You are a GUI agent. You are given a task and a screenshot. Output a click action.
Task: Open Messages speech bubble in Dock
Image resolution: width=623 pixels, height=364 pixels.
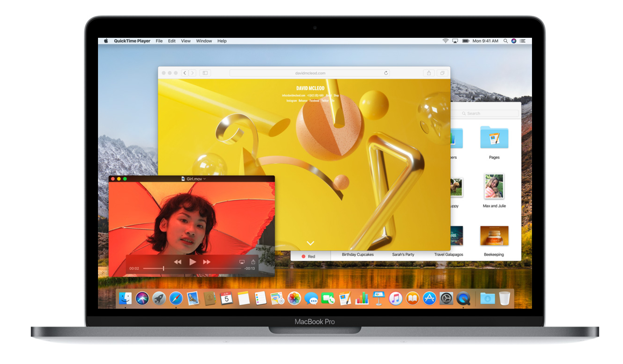311,299
